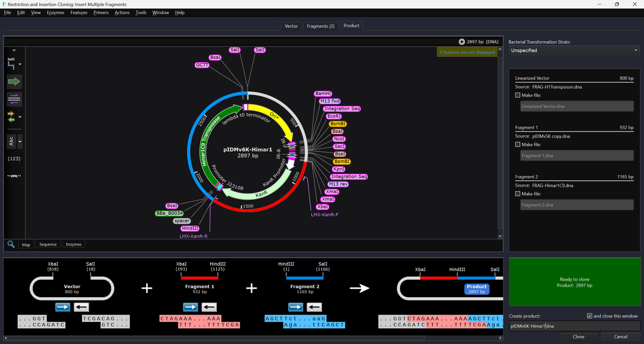Edit the Fragment 2.dna filename field

[577, 205]
